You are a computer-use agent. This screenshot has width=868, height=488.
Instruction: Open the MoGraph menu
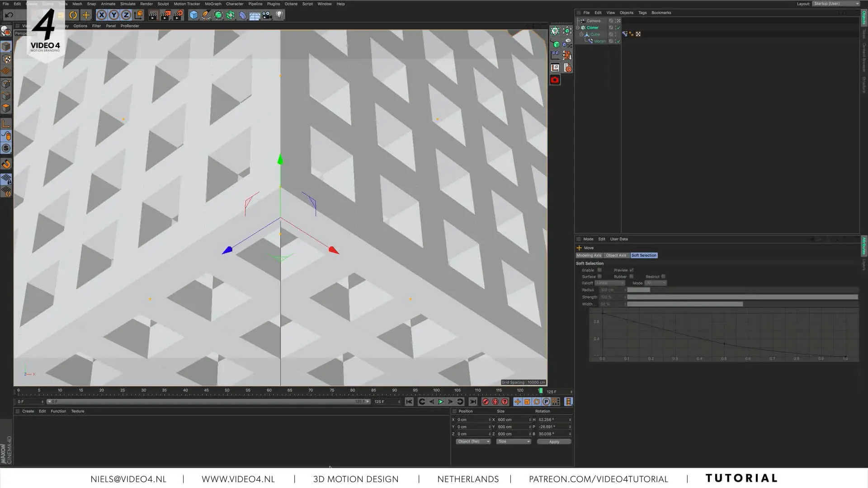click(213, 4)
